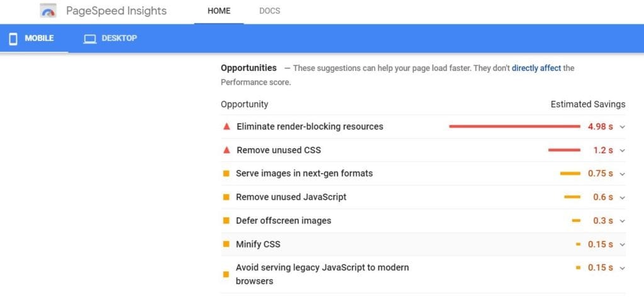Click orange square beside Remove unused JavaScript
Image resolution: width=644 pixels, height=301 pixels.
coord(226,197)
